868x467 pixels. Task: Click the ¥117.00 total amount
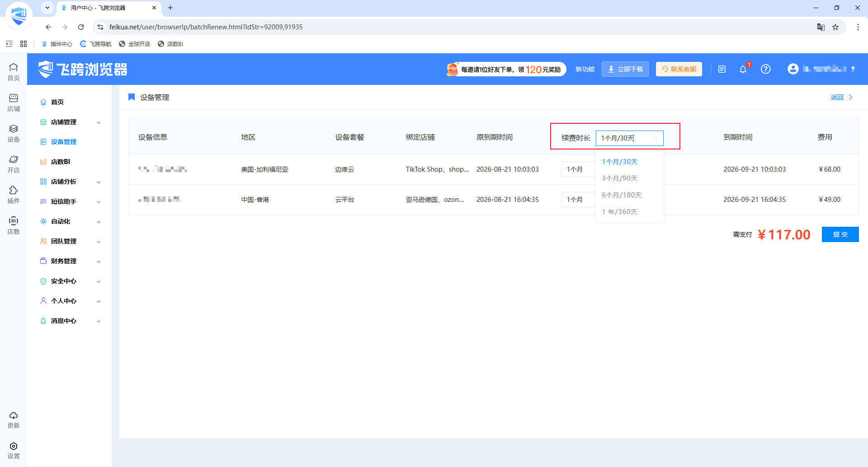(784, 235)
